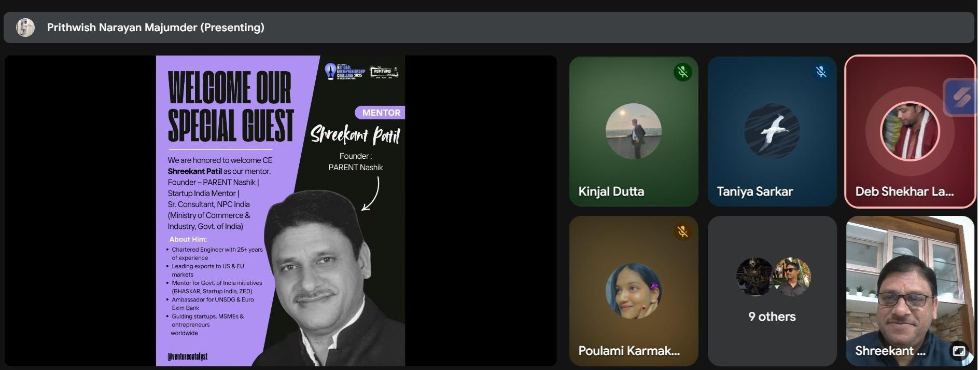Click the 'About Him:' heading on the poster

pyautogui.click(x=188, y=239)
